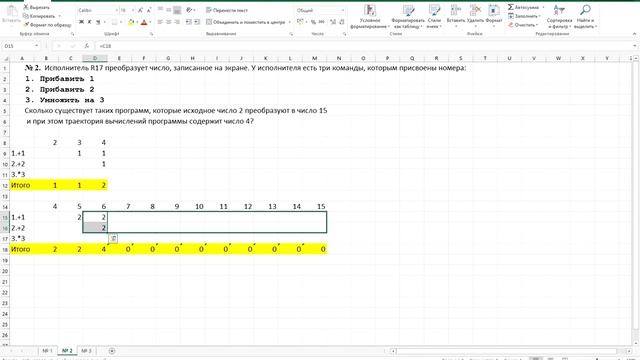Viewport: 640px width, 360px height.
Task: Toggle bold (Ж) formatting
Action: point(81,22)
